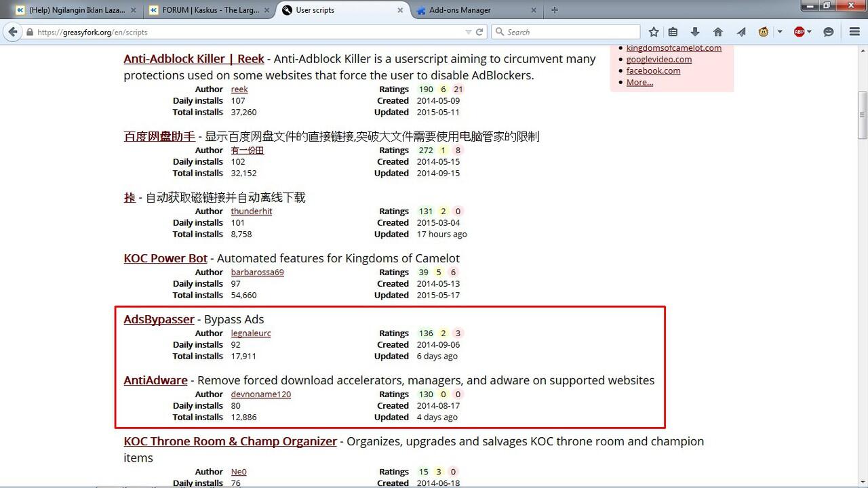Image resolution: width=868 pixels, height=488 pixels.
Task: Click the green 190 rating count
Action: point(426,89)
